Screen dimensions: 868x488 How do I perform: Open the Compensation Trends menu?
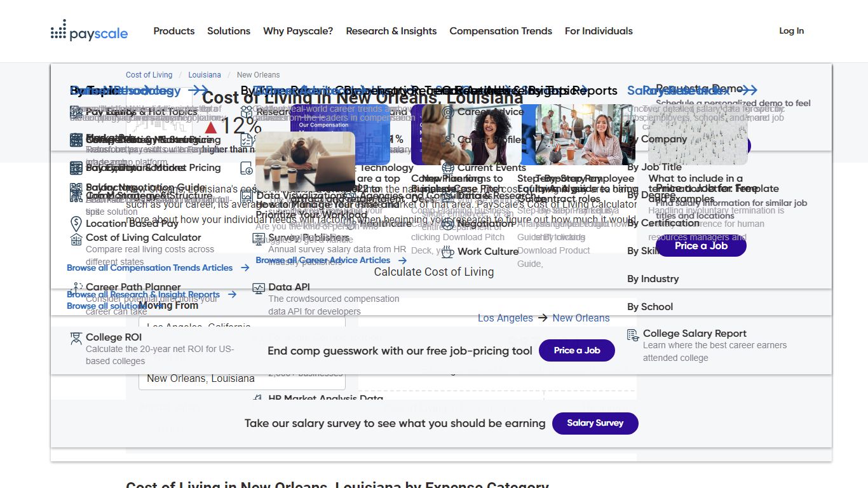pos(501,31)
